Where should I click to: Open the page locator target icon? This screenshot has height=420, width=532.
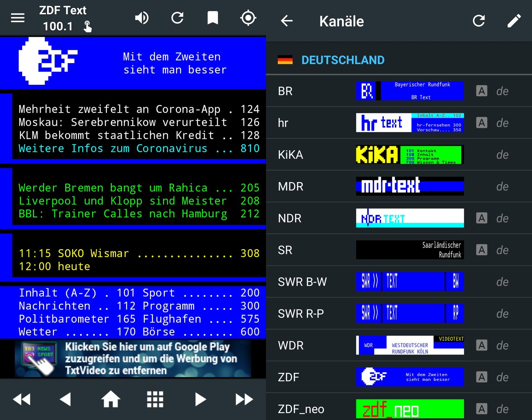[248, 18]
